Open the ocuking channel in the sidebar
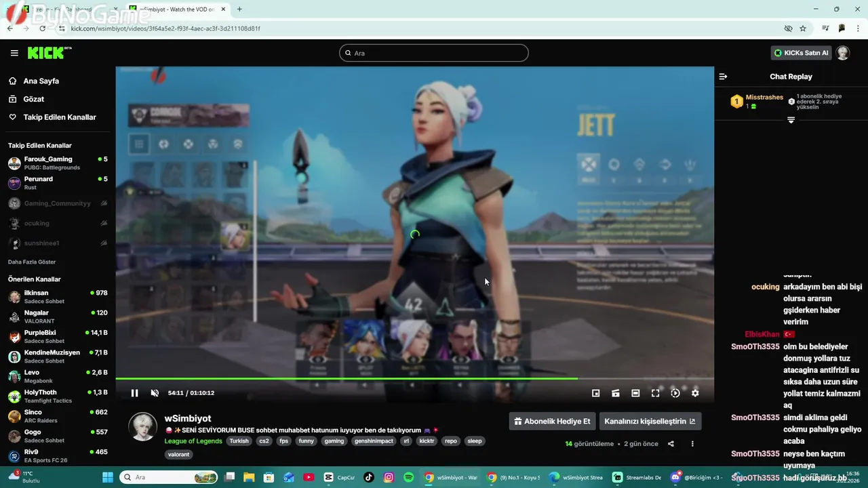The image size is (868, 488). coord(58,223)
